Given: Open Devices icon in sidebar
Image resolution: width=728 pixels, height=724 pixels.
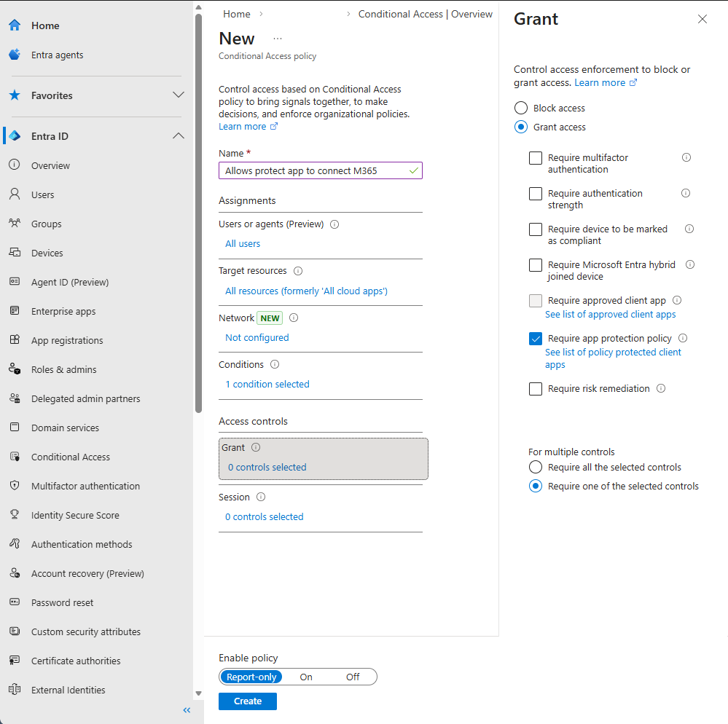Looking at the screenshot, I should pyautogui.click(x=15, y=253).
